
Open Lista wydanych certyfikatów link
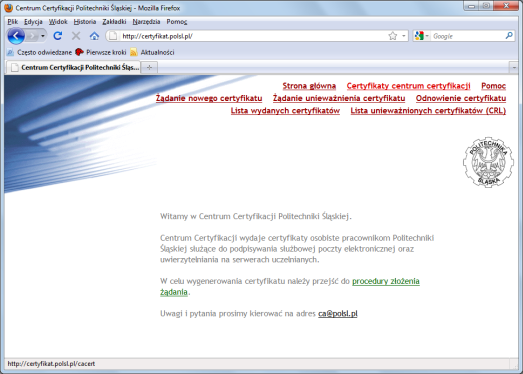(285, 111)
